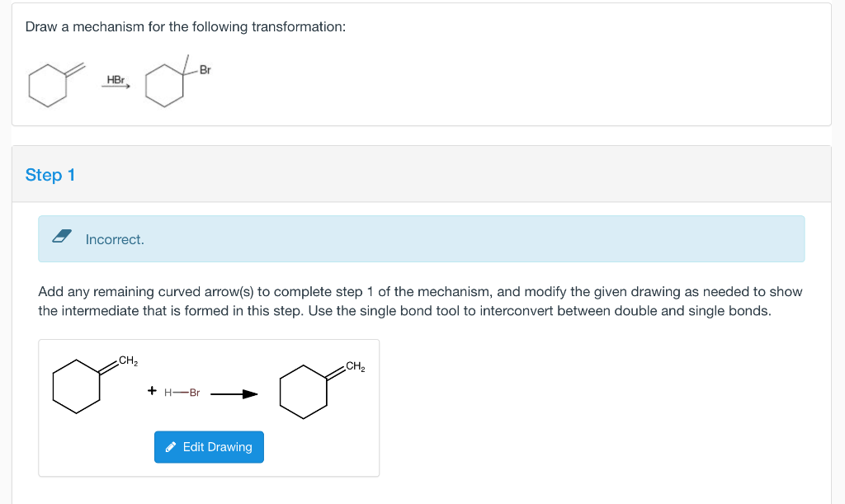The width and height of the screenshot is (845, 504).
Task: Click the Br label on the top product
Action: click(205, 70)
